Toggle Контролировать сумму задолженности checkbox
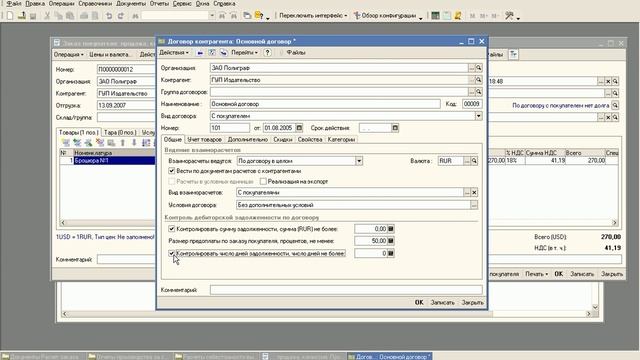640x360 pixels. point(171,229)
